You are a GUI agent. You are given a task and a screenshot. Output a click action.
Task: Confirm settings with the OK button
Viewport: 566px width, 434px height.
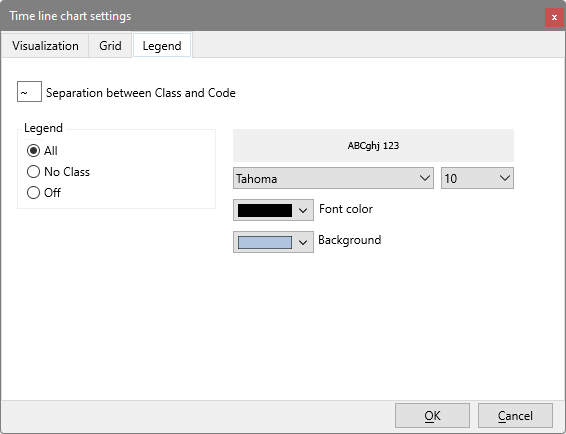pyautogui.click(x=432, y=416)
